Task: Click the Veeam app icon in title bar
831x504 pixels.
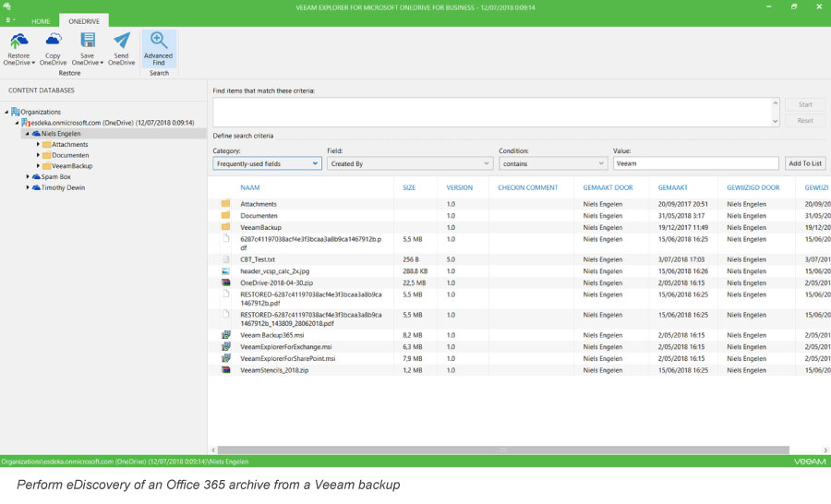Action: pyautogui.click(x=6, y=6)
